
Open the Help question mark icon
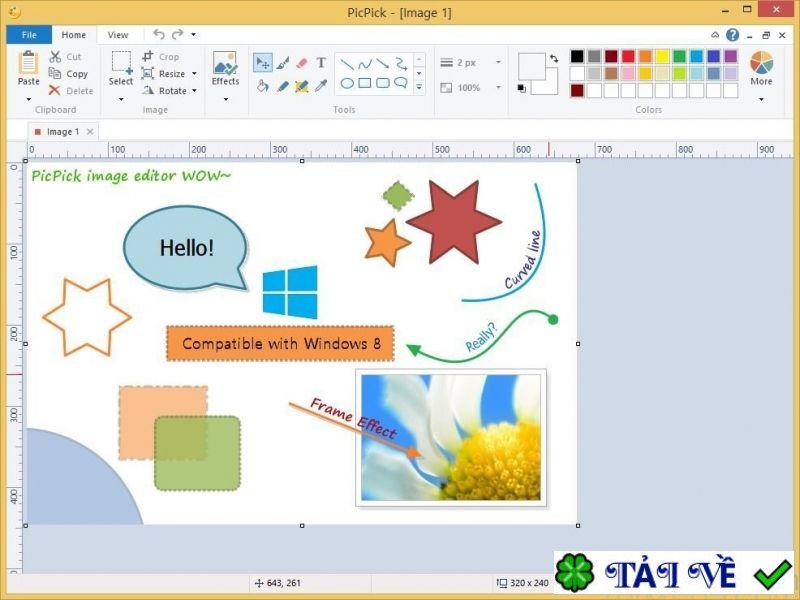coord(733,35)
